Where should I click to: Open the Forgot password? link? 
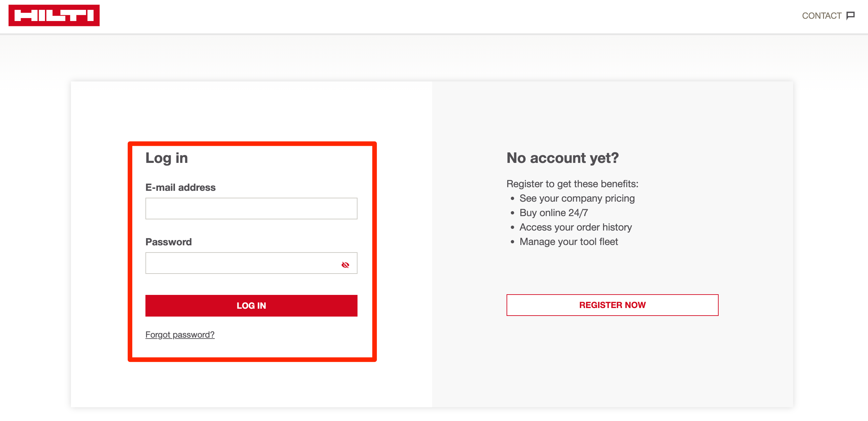coord(180,335)
